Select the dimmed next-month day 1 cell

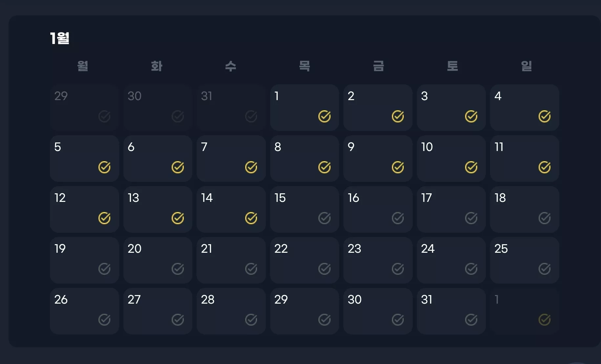click(x=525, y=311)
